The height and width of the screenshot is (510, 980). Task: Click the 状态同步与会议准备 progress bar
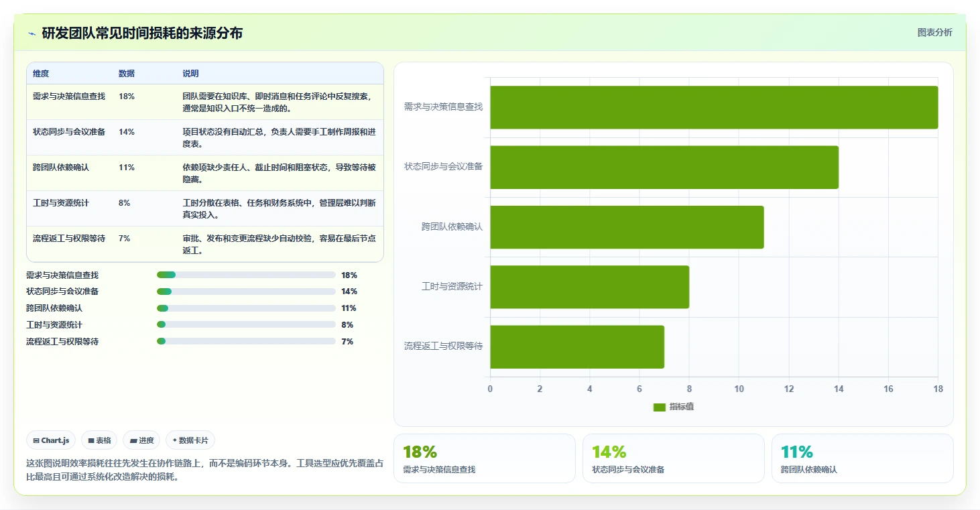point(246,292)
